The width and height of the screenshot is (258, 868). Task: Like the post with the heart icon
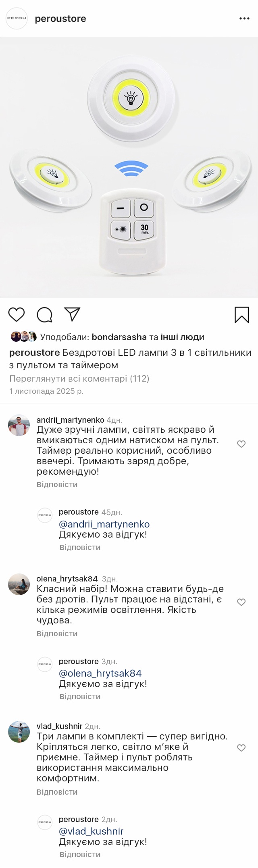(17, 314)
